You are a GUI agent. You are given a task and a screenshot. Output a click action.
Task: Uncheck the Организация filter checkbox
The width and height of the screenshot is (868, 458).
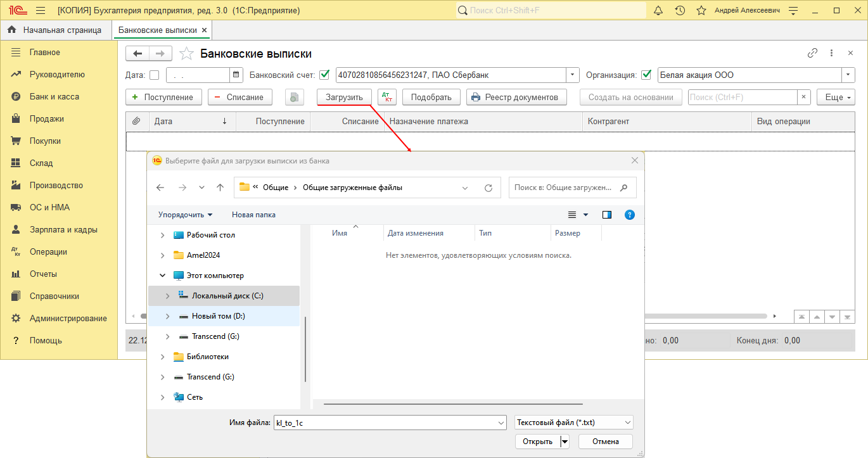[x=646, y=75]
